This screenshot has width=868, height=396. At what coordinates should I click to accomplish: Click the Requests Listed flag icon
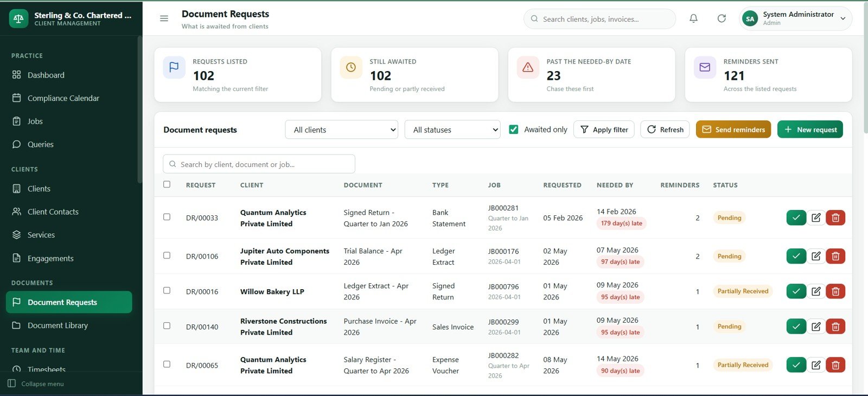point(174,67)
